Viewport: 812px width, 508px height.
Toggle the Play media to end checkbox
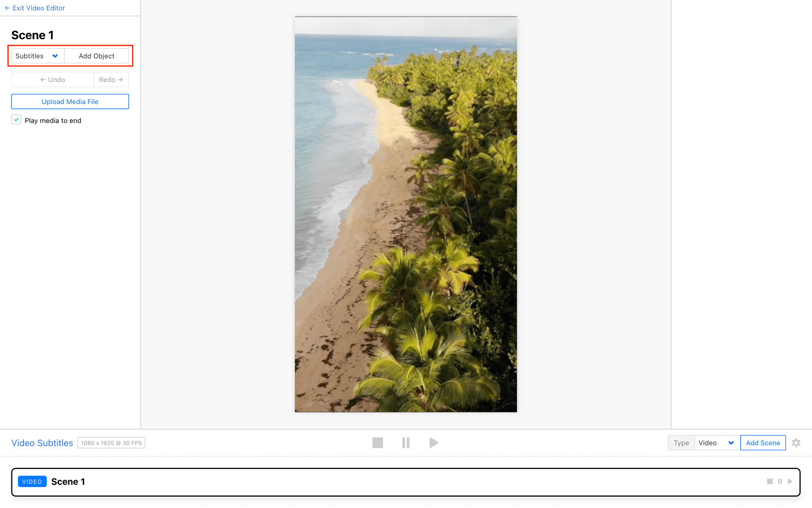16,120
